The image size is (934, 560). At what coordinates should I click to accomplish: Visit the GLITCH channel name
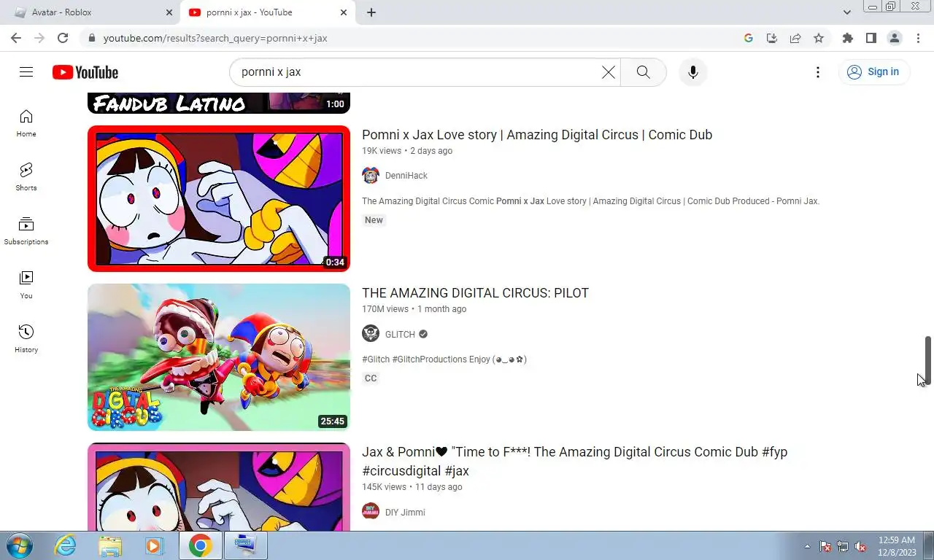pyautogui.click(x=400, y=334)
